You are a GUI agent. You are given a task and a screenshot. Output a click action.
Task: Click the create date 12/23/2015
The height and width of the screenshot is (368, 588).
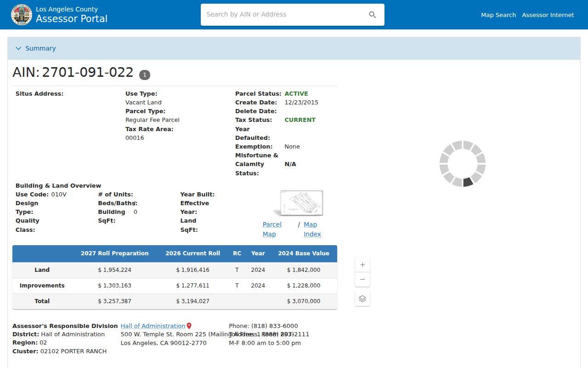[x=301, y=103]
